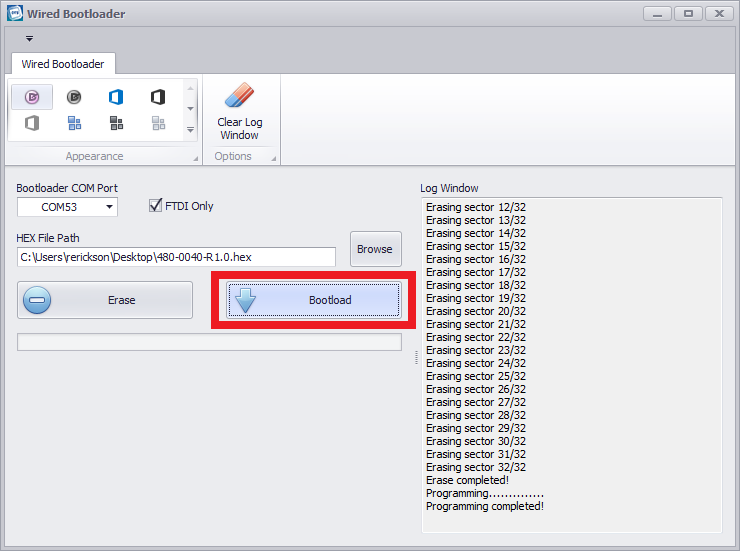The height and width of the screenshot is (551, 740).
Task: Click 'Erasing sector 20/32' log line
Action: pos(476,311)
